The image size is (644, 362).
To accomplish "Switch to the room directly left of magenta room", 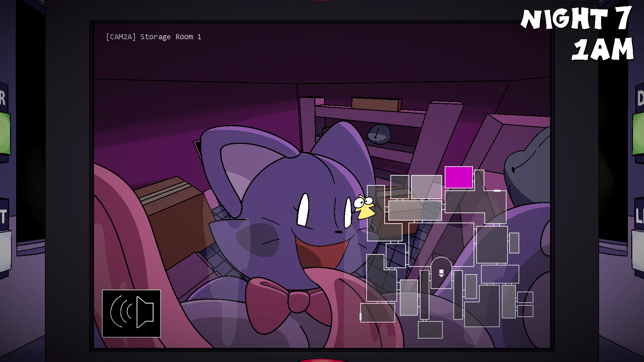I will (426, 187).
